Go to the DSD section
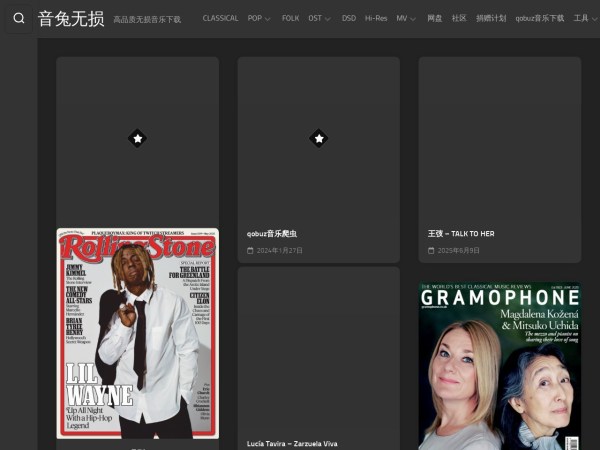The image size is (600, 450). [x=348, y=18]
